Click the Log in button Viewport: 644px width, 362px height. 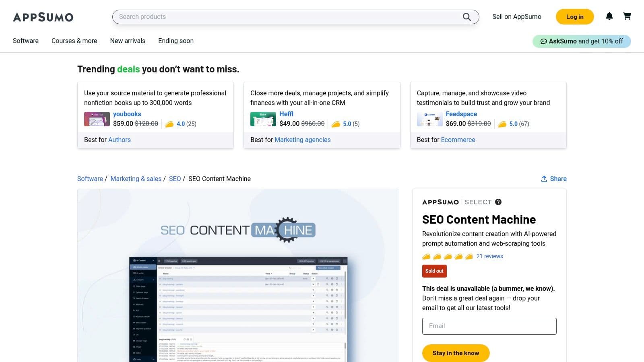pyautogui.click(x=574, y=16)
